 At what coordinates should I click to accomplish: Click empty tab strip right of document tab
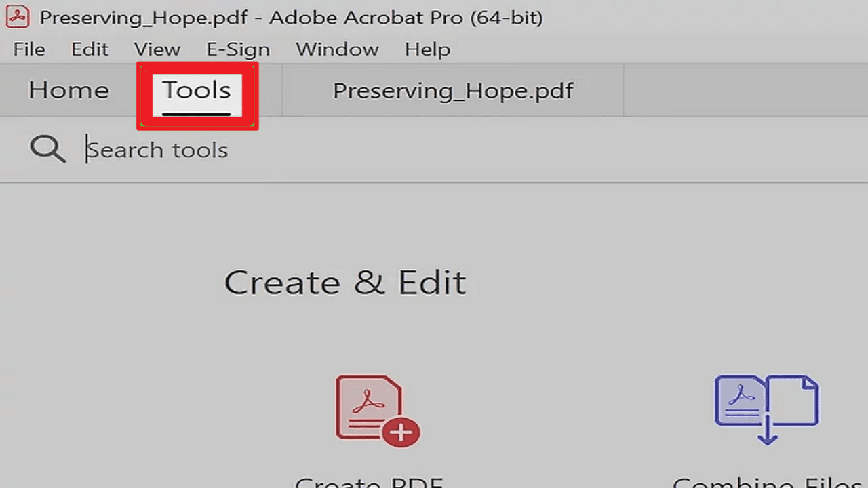(745, 91)
